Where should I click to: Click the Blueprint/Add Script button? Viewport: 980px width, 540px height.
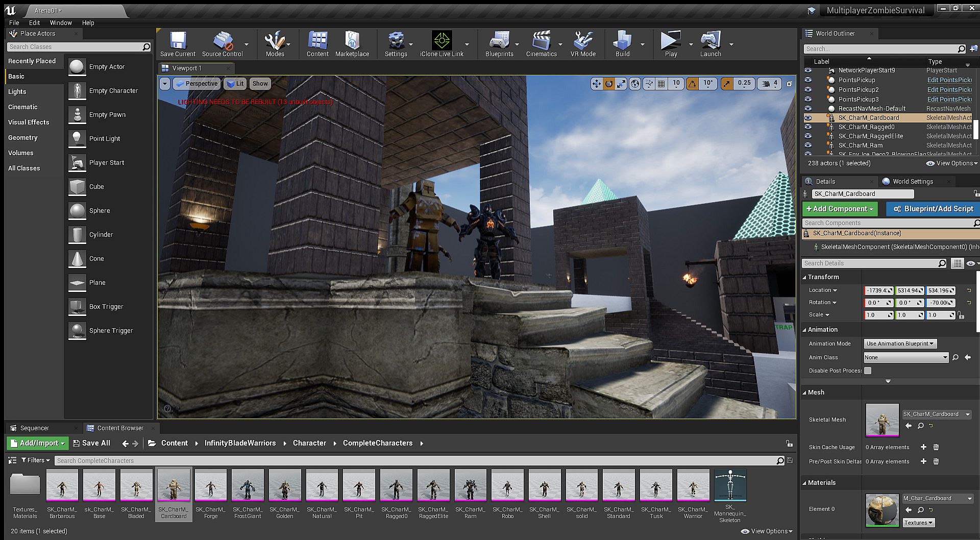pyautogui.click(x=933, y=209)
